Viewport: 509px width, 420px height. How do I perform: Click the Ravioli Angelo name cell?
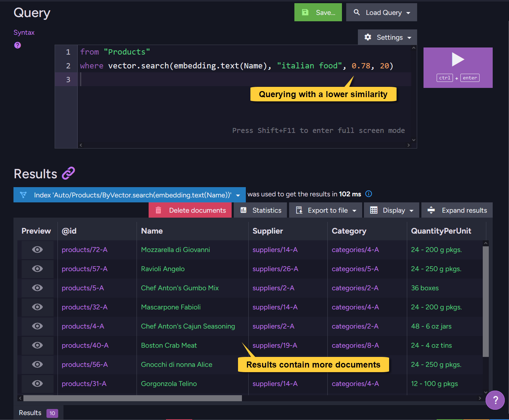tap(163, 269)
